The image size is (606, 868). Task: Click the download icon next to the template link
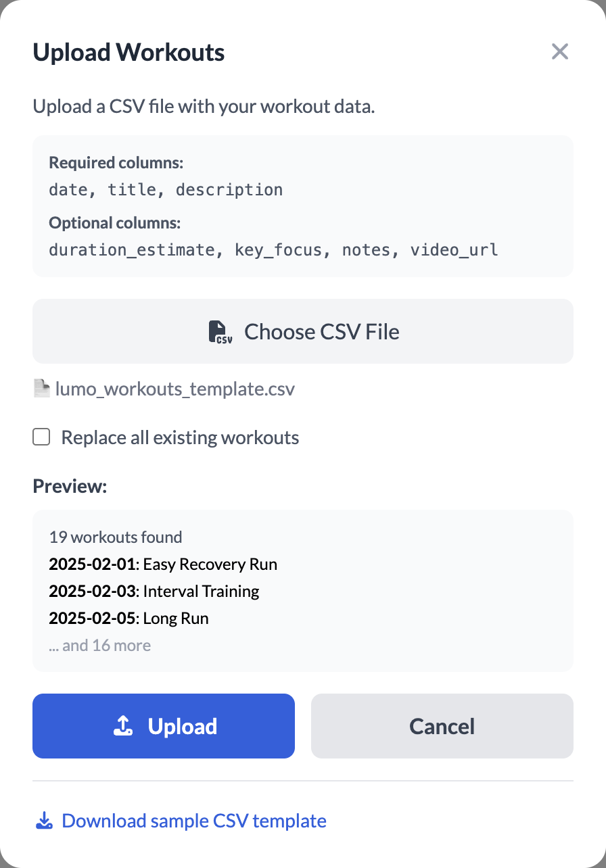click(x=43, y=820)
